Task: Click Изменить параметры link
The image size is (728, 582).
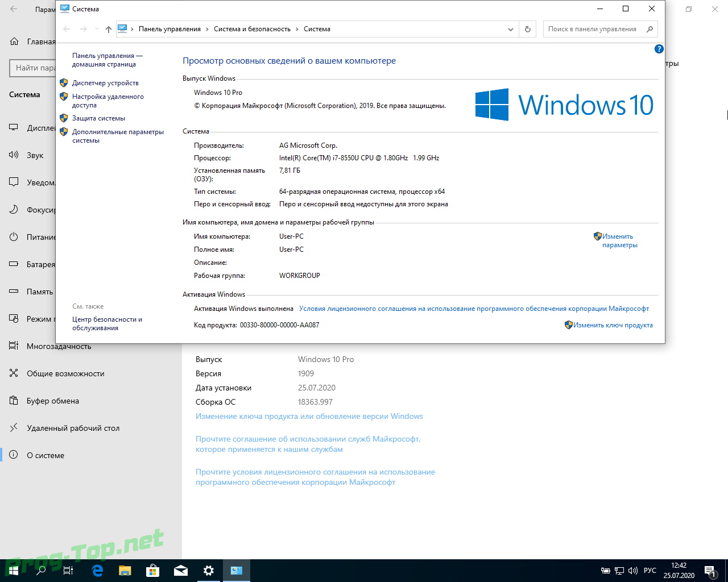Action: pos(620,240)
